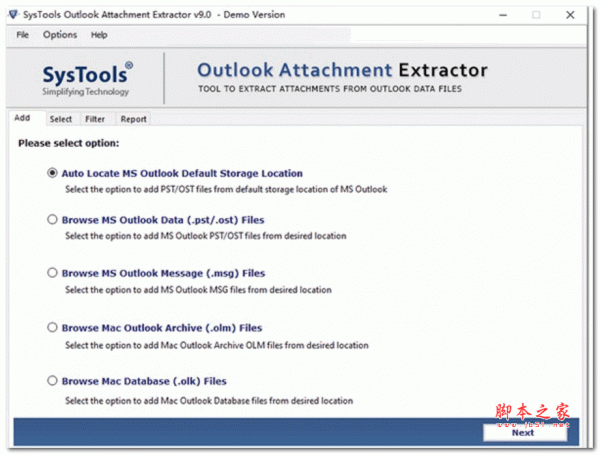This screenshot has height=455, width=600.
Task: Click the 'Please select option:' heading
Action: (x=68, y=143)
